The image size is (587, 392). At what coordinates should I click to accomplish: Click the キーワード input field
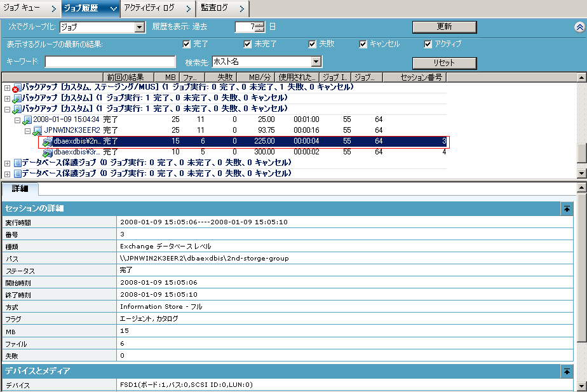pyautogui.click(x=110, y=62)
